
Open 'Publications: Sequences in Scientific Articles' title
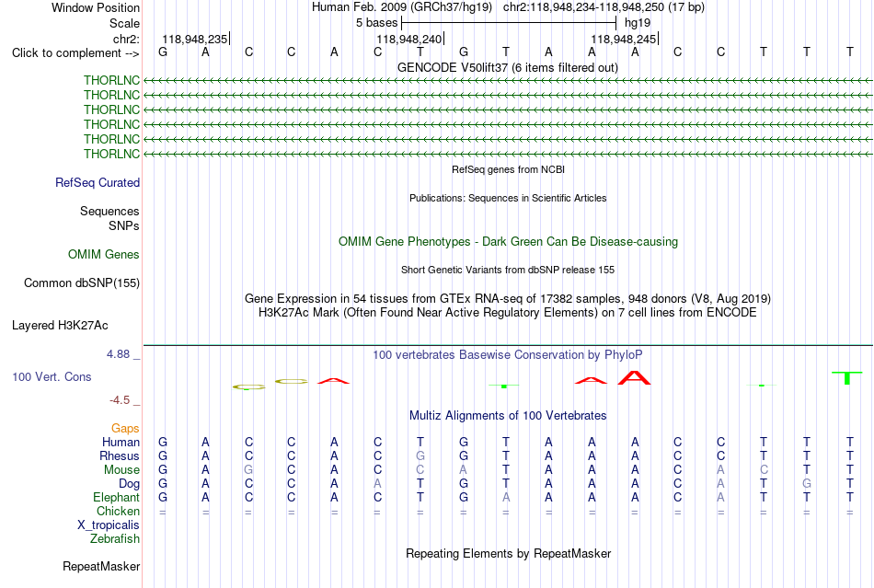(508, 198)
